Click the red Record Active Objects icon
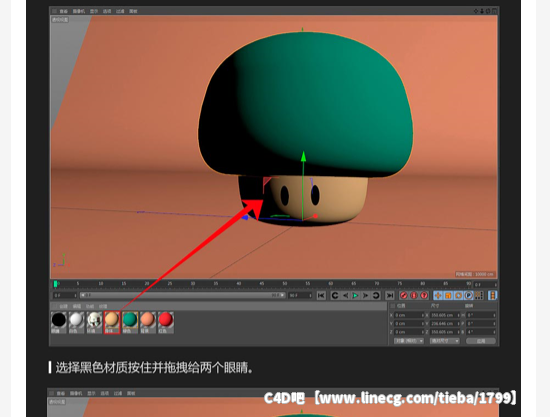Viewport: 550px width, 417px height. (404, 296)
